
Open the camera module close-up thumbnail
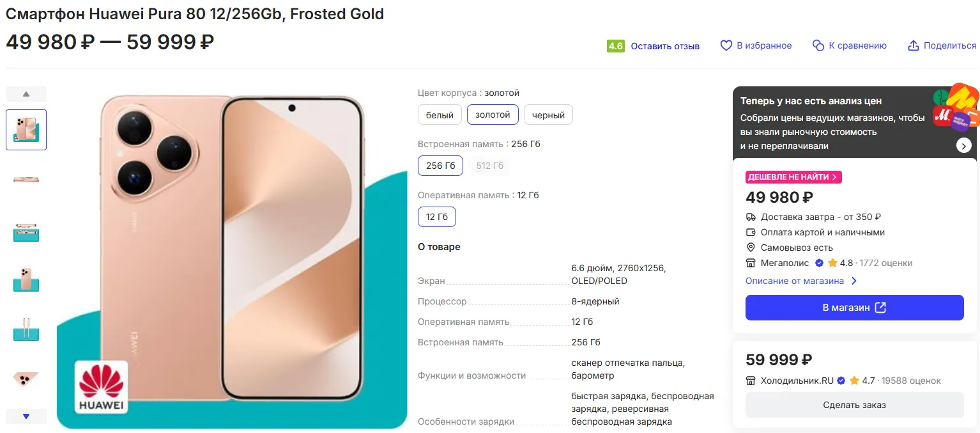(26, 379)
